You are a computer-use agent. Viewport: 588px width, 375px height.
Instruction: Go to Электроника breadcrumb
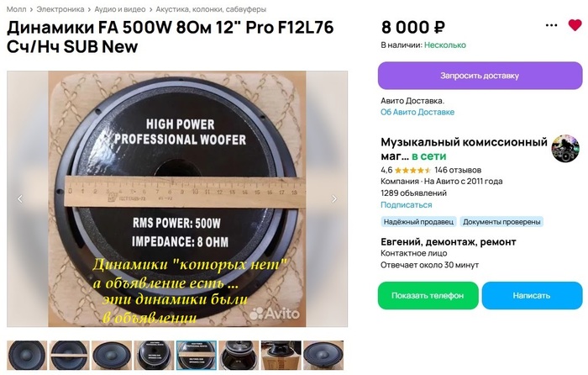point(60,9)
